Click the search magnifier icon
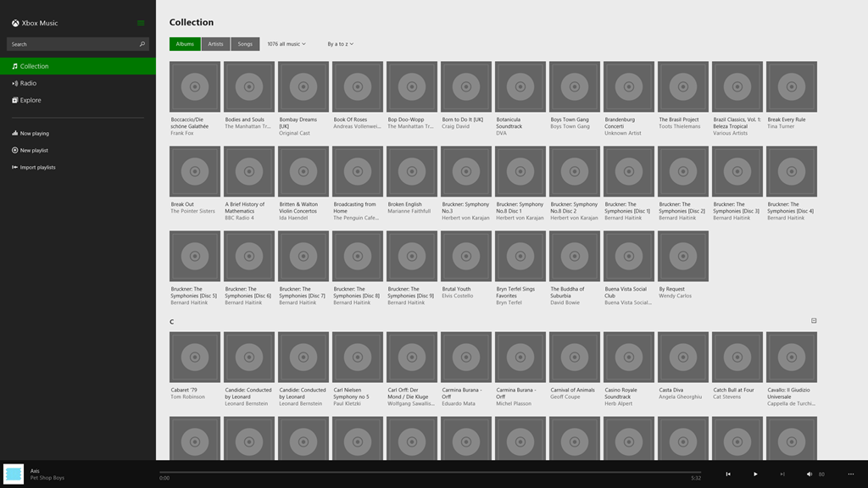The height and width of the screenshot is (488, 868). (x=142, y=44)
